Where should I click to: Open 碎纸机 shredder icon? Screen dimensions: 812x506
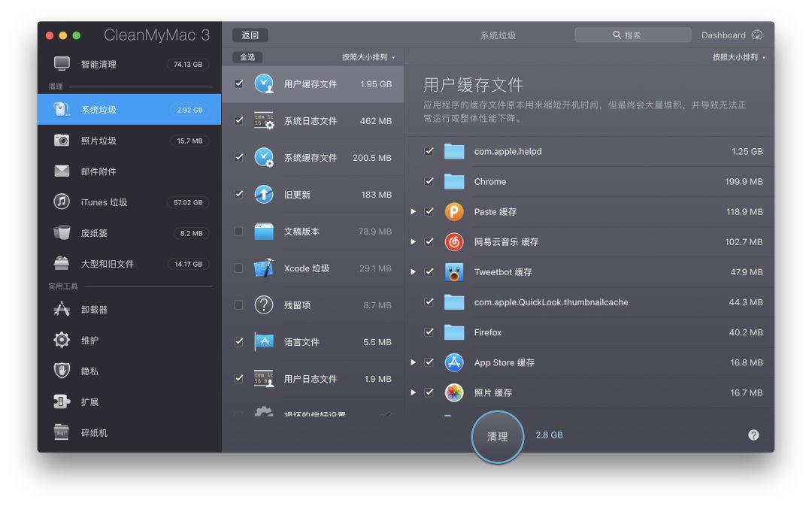coord(62,432)
